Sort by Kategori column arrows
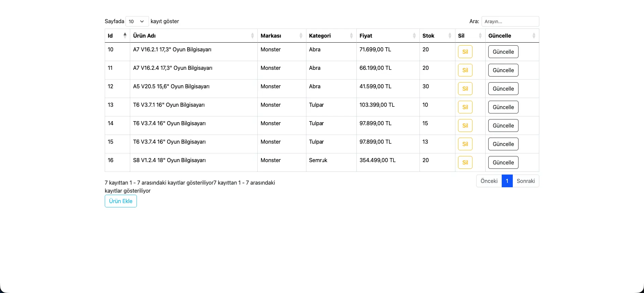The height and width of the screenshot is (293, 644). point(351,36)
